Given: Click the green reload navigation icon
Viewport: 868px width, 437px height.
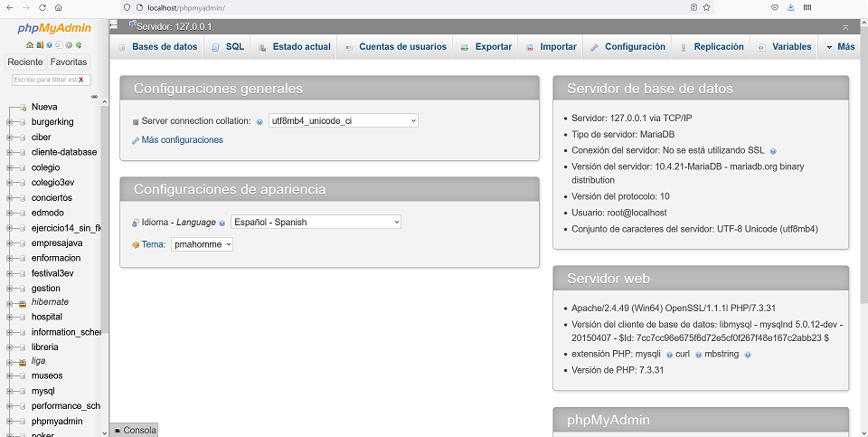Looking at the screenshot, I should tap(79, 44).
